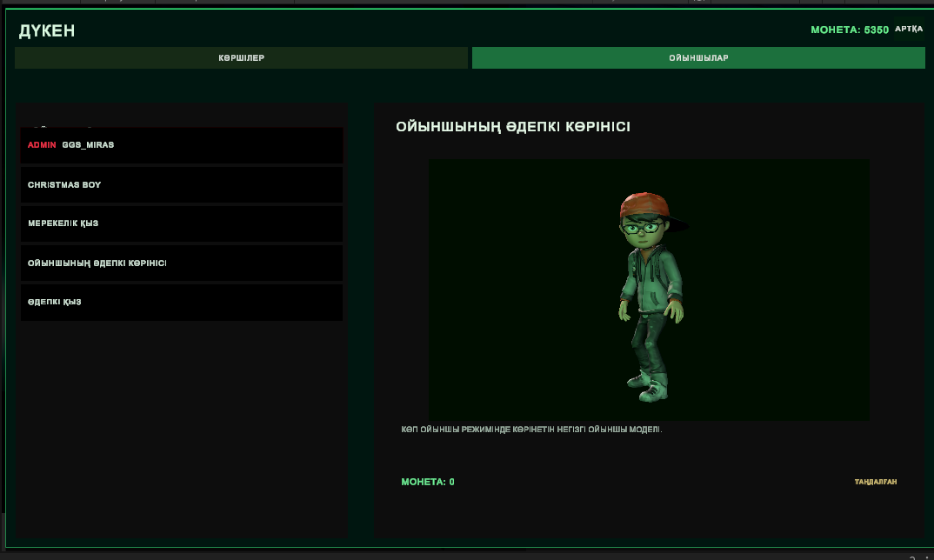Screen dimensions: 934x560
Task: Pick the МЕРЕКЕЛІК ҚЫЗ character
Action: [x=182, y=223]
